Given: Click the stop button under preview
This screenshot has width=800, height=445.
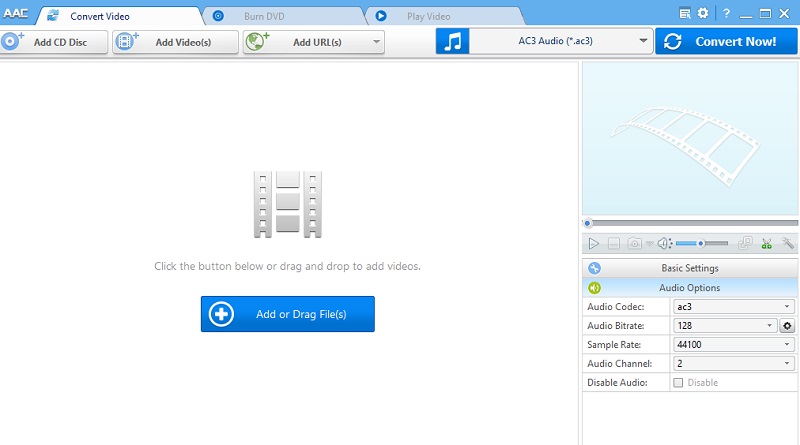Looking at the screenshot, I should pos(614,243).
